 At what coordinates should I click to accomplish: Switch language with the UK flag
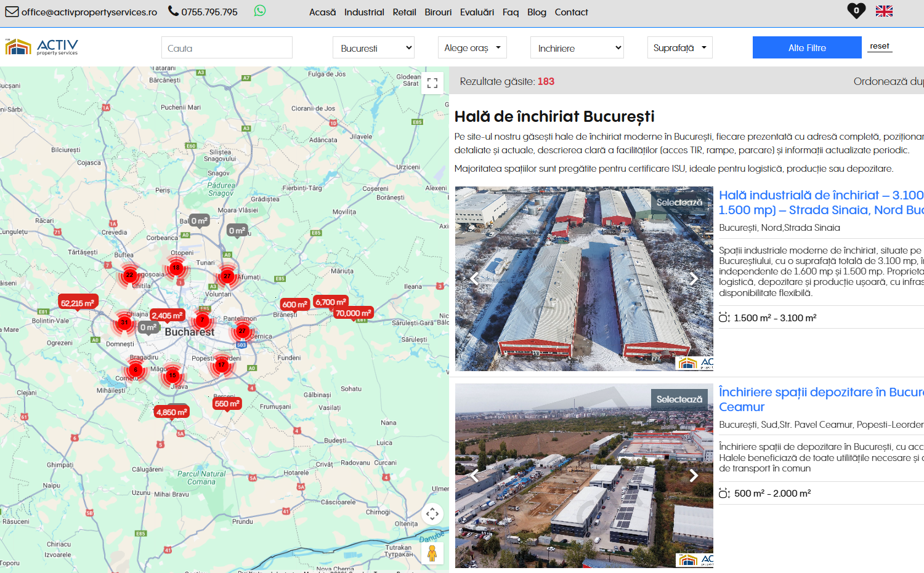[x=884, y=11]
